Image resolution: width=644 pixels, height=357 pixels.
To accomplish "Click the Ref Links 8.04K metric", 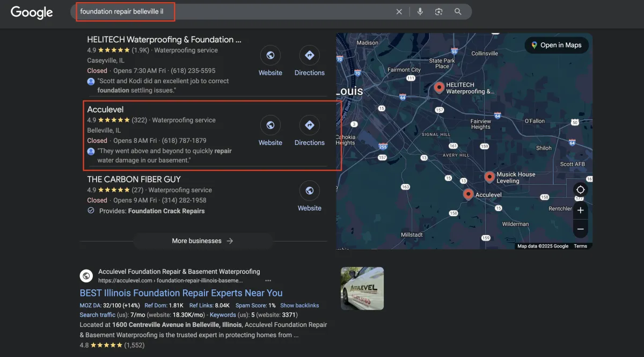I will click(x=209, y=305).
